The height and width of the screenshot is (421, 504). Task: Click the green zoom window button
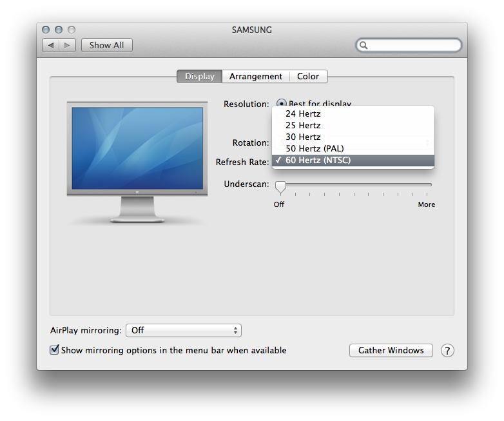click(72, 30)
